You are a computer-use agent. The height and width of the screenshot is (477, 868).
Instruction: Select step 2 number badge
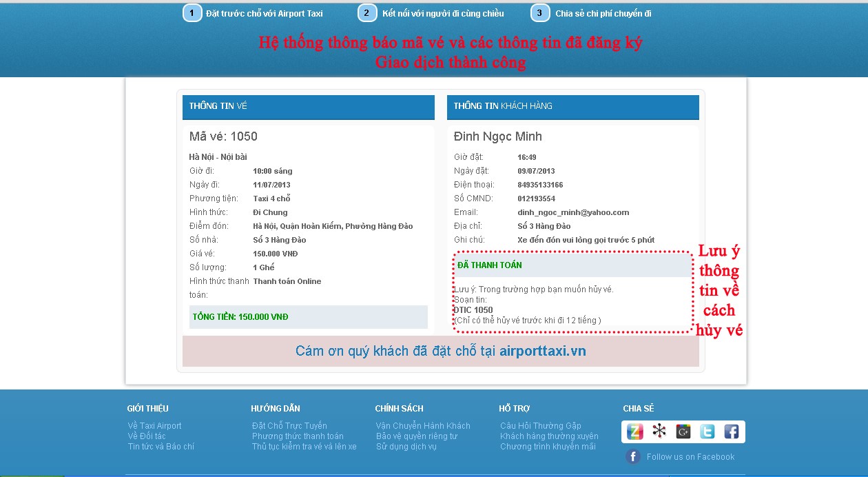pos(367,13)
